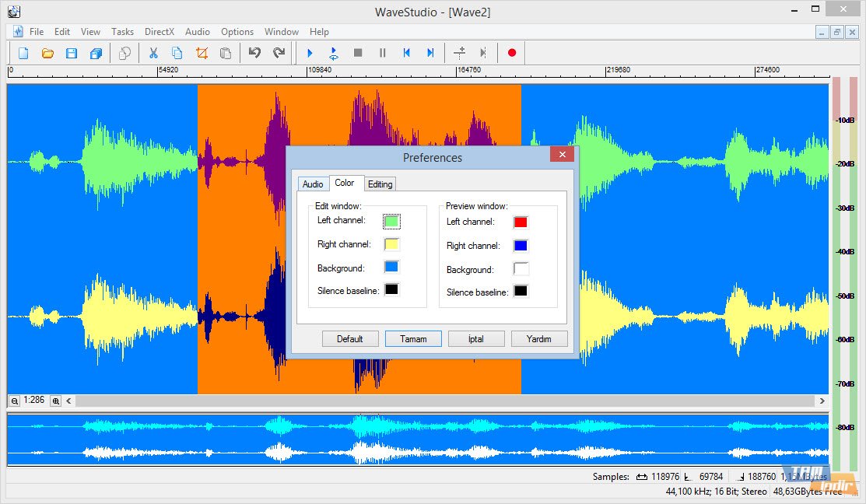The image size is (866, 504).
Task: Click the greyed marker icon beside Record
Action: 483,53
